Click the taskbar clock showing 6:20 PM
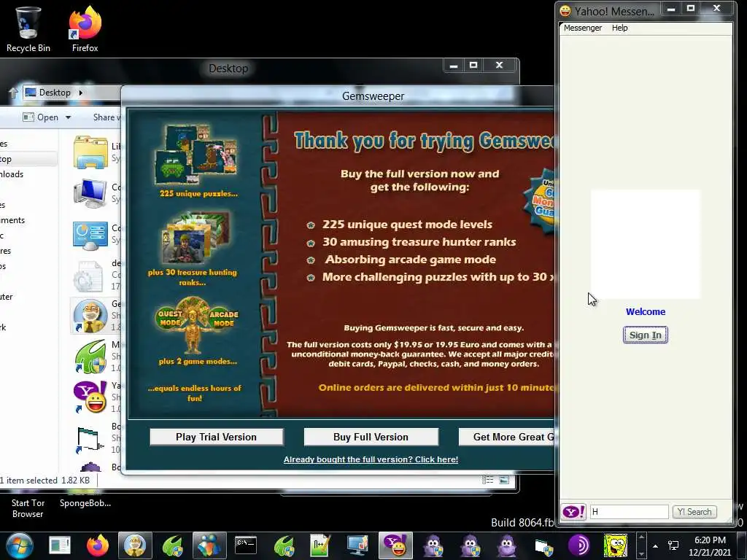Viewport: 747px width, 560px height. pos(709,546)
